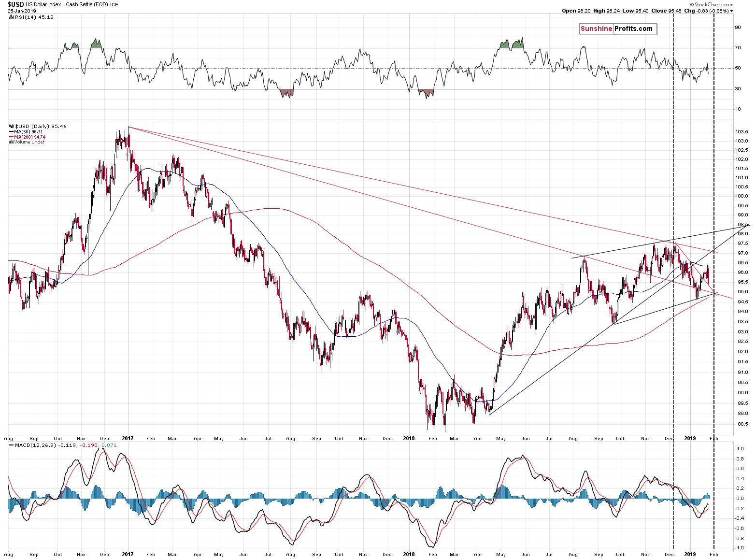756x559 pixels.
Task: Click the 103.5 price axis label
Action: click(742, 132)
